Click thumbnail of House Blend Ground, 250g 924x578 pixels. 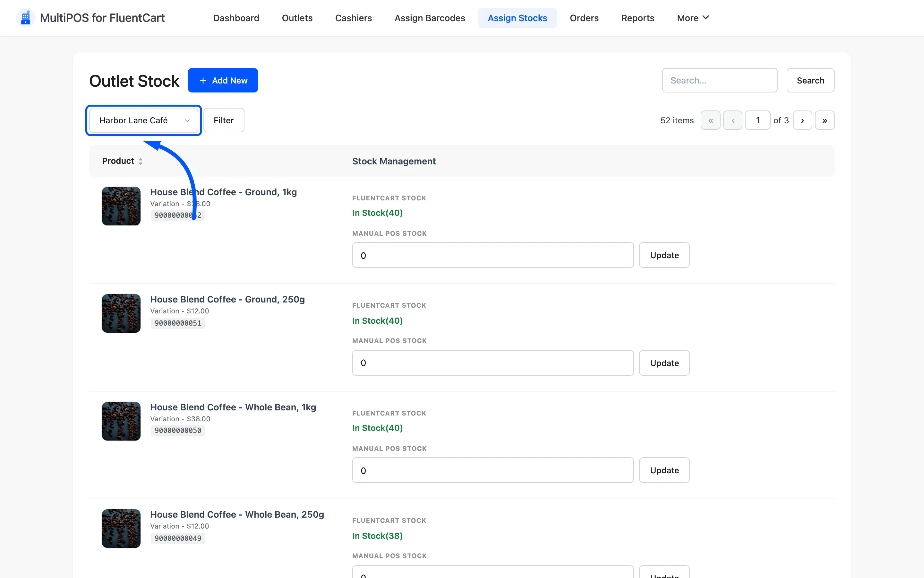[121, 313]
